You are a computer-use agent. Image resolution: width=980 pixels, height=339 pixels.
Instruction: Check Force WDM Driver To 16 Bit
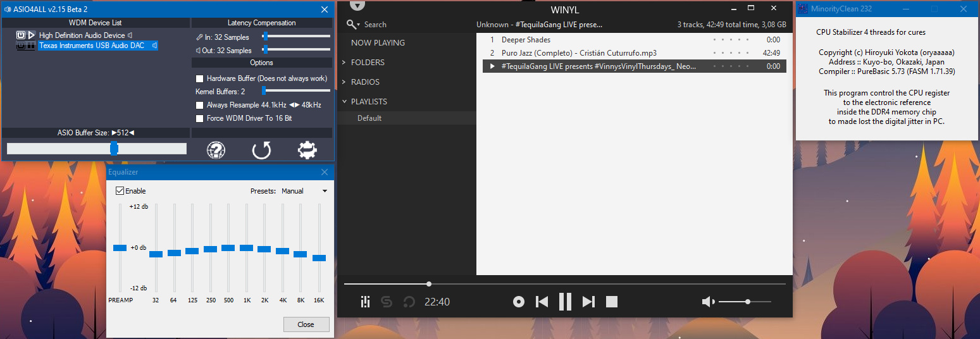coord(200,118)
